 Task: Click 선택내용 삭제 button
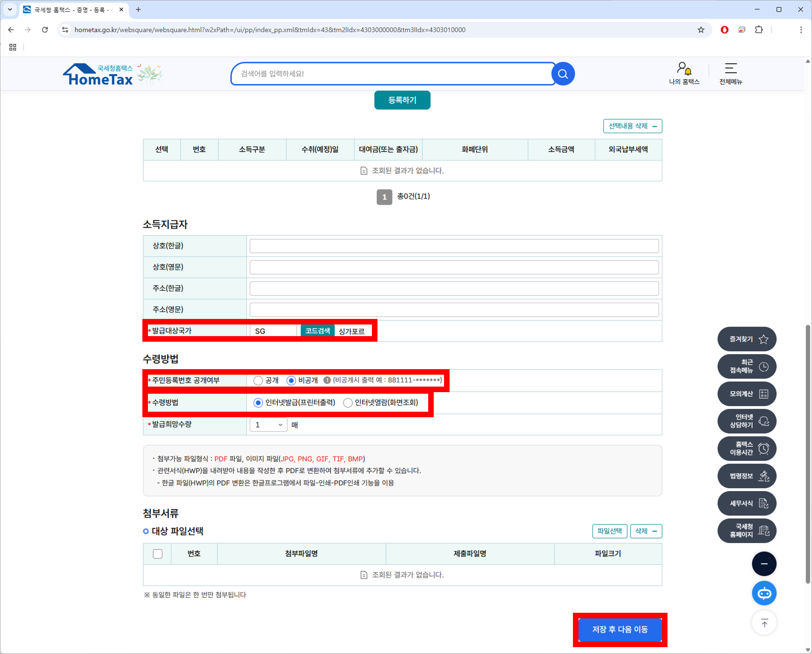point(632,126)
